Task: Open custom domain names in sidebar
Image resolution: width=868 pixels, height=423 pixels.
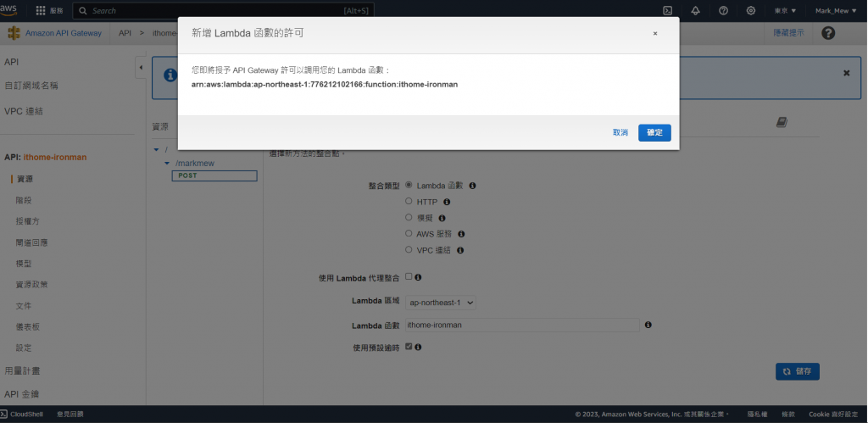Action: pos(31,86)
